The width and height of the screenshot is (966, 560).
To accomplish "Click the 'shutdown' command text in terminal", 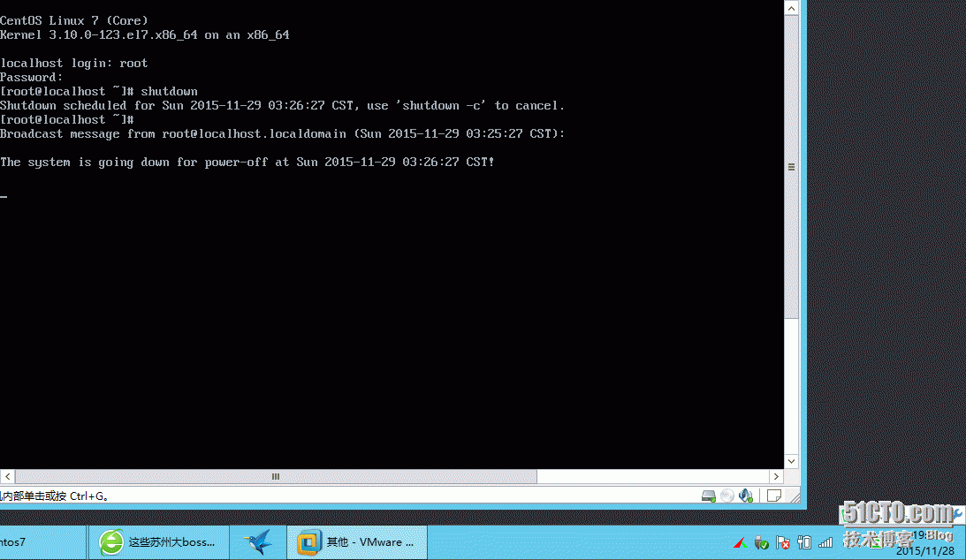I will (x=169, y=92).
